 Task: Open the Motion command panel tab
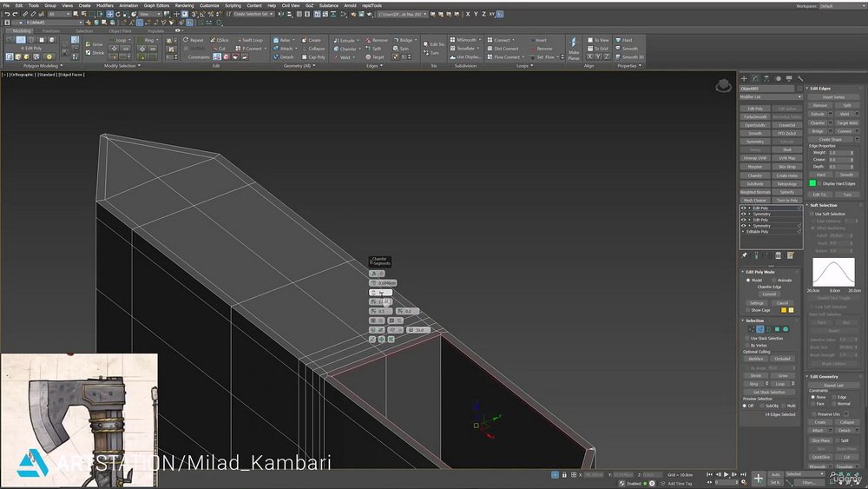778,79
